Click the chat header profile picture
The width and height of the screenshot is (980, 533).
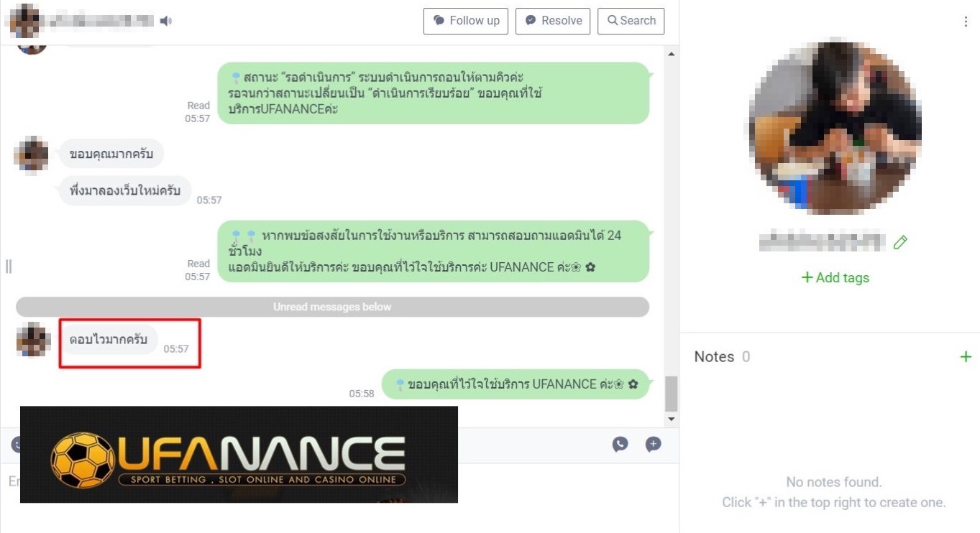25,21
